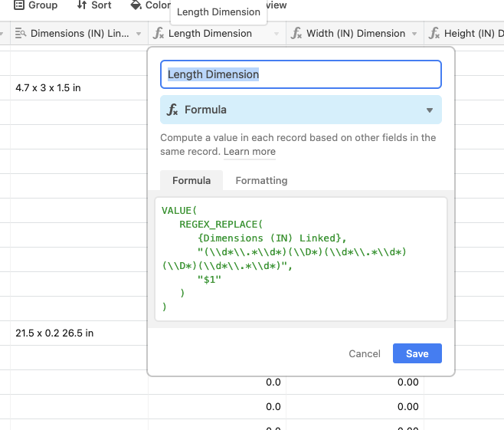Screen dimensions: 504x430
Task: Open the Sort options
Action: point(94,5)
